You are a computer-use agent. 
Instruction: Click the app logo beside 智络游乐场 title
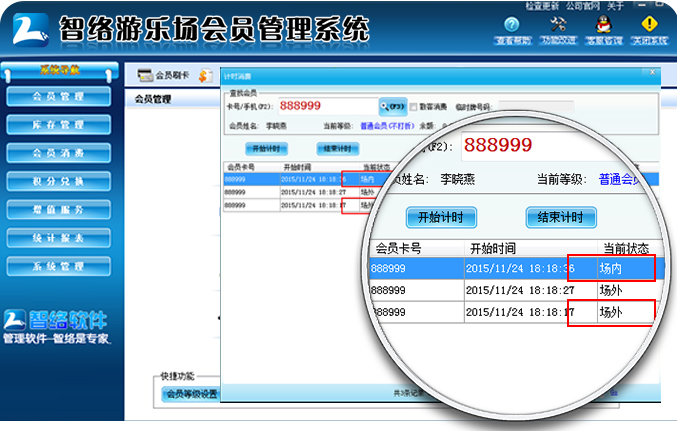tap(30, 29)
